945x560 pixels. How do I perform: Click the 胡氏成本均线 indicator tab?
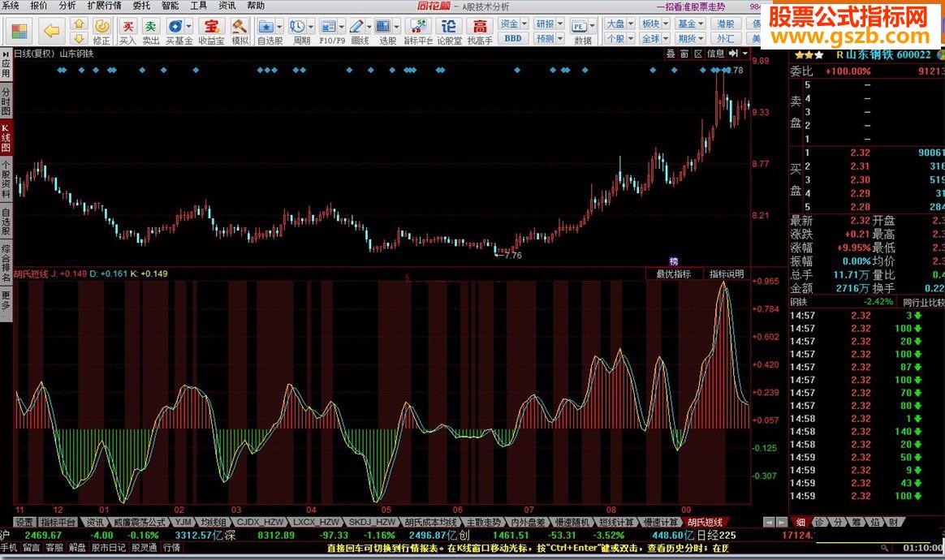pos(430,522)
